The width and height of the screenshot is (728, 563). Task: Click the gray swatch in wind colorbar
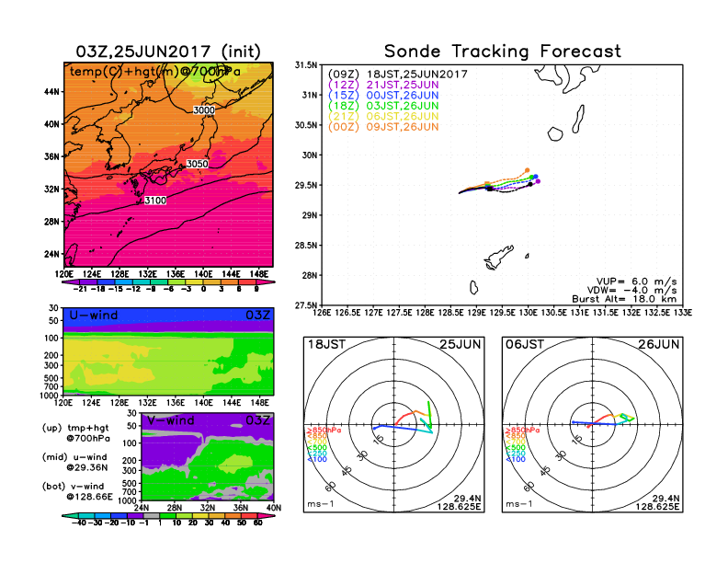(x=152, y=516)
